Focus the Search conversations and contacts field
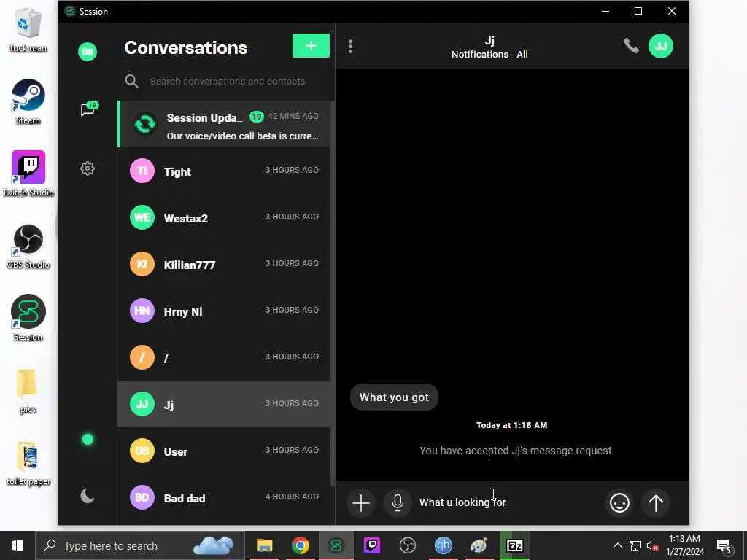747x560 pixels. (228, 82)
